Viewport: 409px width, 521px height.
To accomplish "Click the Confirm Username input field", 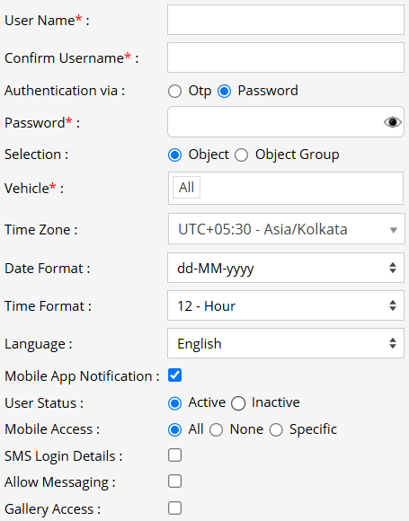I will [x=286, y=57].
